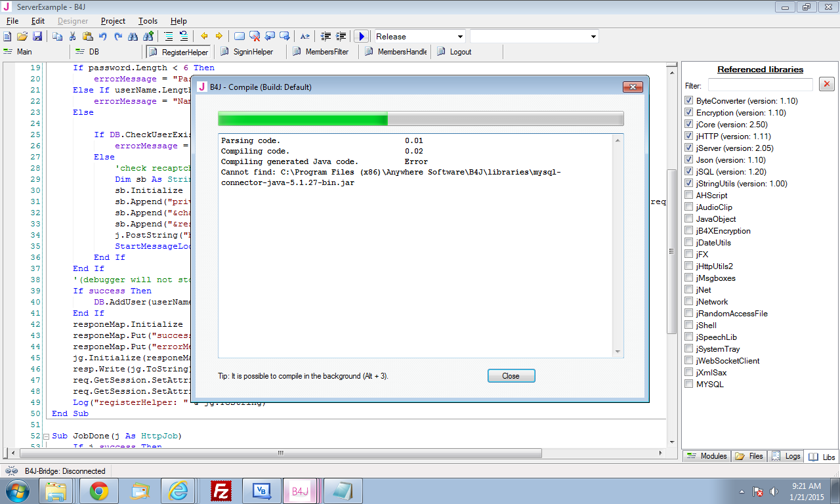Image resolution: width=840 pixels, height=504 pixels.
Task: Open the Project menu
Action: click(114, 21)
